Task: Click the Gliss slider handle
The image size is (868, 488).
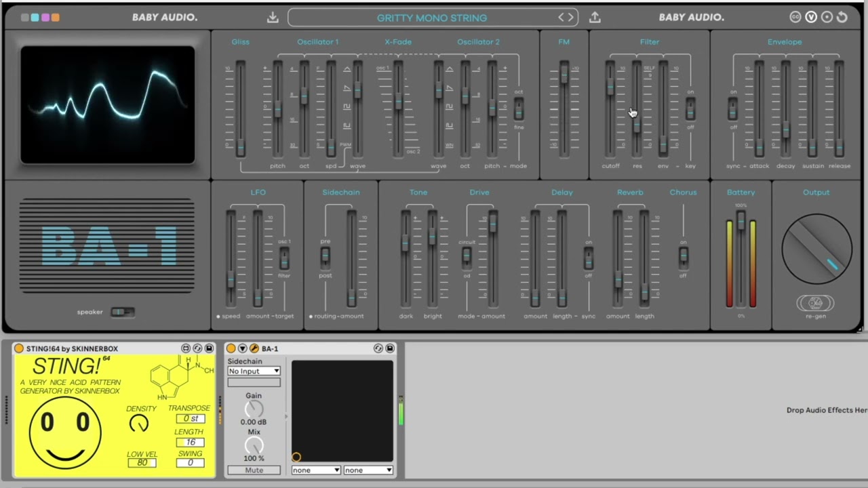Action: coord(241,147)
